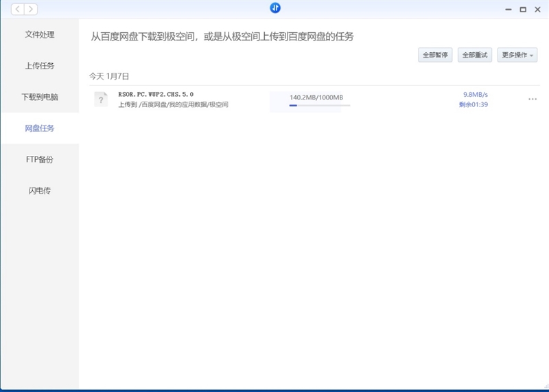
Task: Click the blue transfer app icon in title bar
Action: pos(275,8)
